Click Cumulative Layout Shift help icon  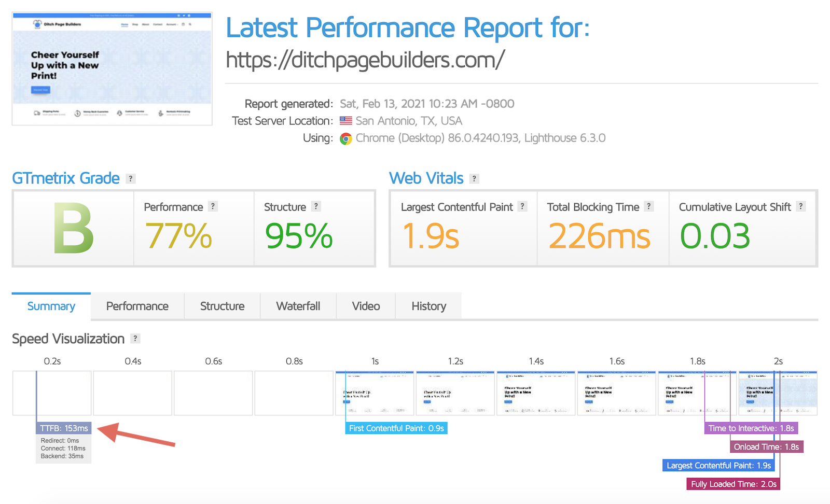(801, 206)
